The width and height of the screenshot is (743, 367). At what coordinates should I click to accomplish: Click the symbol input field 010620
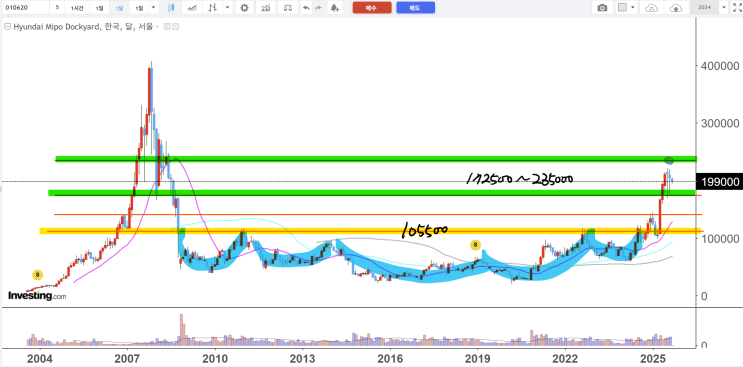[x=25, y=8]
